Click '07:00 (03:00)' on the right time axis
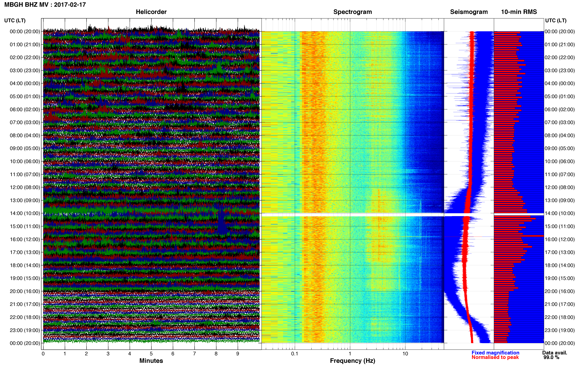 (x=560, y=122)
